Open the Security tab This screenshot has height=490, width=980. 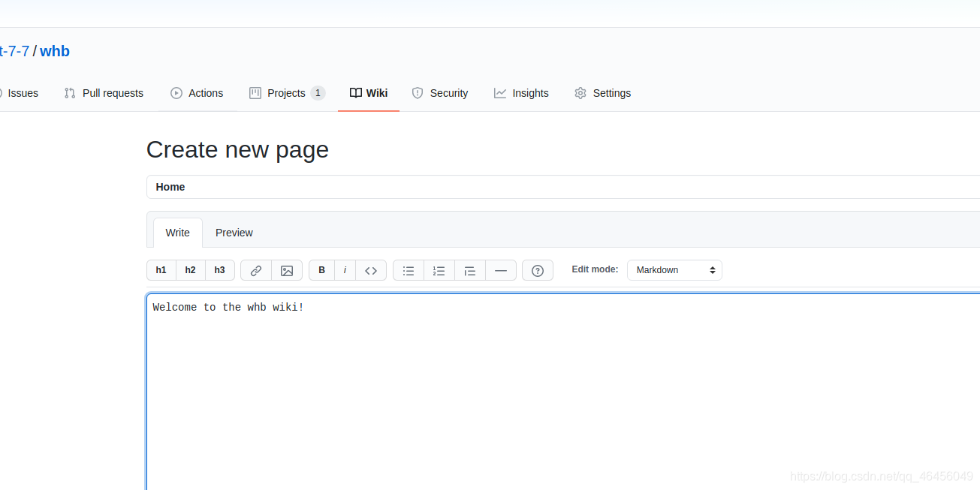point(440,93)
